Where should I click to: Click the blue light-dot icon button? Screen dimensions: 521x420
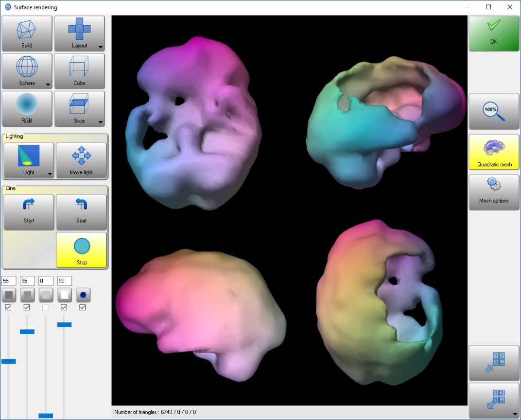(x=83, y=295)
